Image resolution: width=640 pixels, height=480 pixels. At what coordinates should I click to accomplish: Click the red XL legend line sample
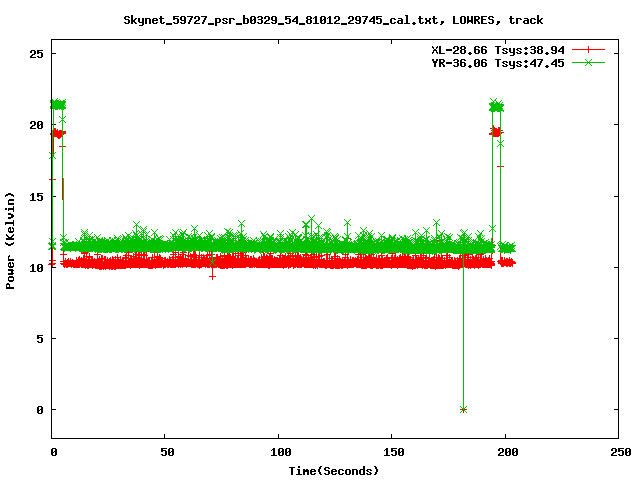[x=588, y=50]
